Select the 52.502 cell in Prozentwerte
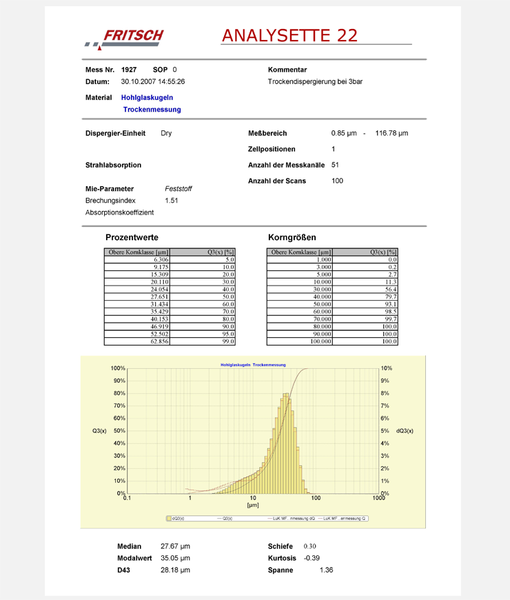The image size is (510, 600). pyautogui.click(x=137, y=334)
